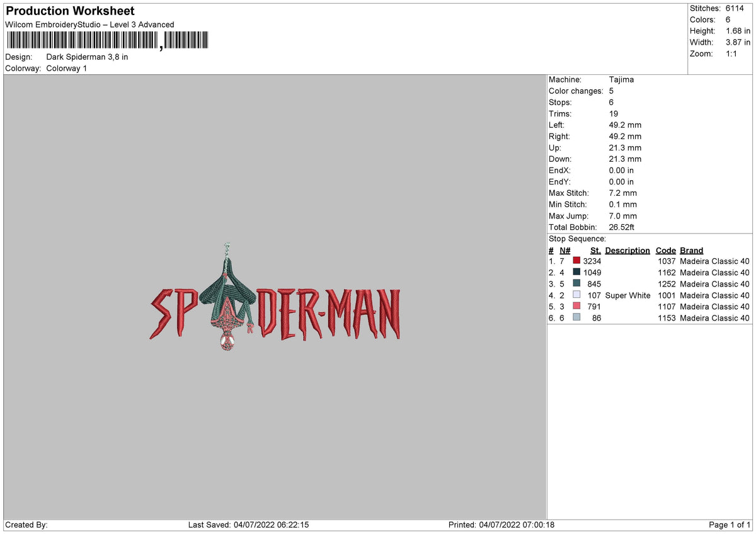Click thread code '1162'
This screenshot has height=534, width=756.
[x=666, y=272]
